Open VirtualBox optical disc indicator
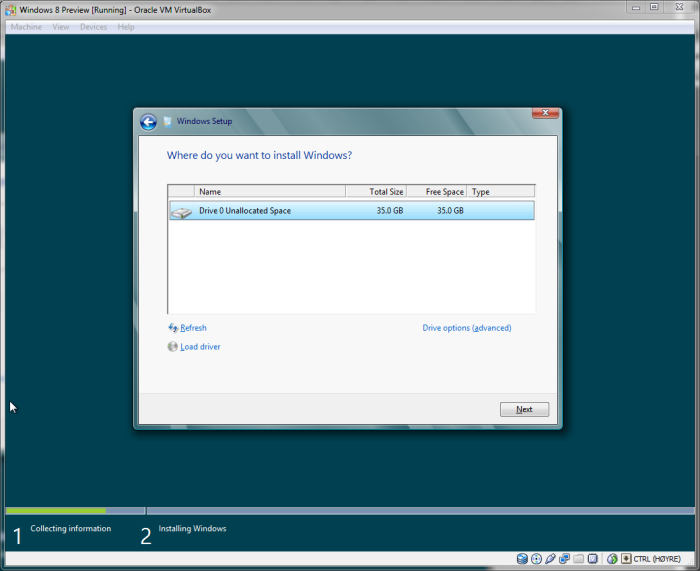This screenshot has height=571, width=700. [x=537, y=558]
